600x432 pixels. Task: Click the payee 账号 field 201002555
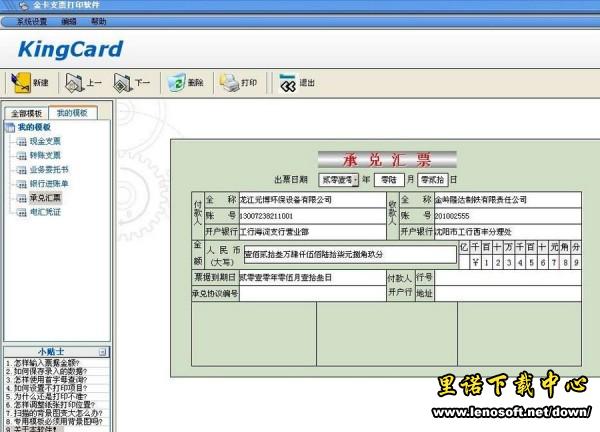pos(507,216)
